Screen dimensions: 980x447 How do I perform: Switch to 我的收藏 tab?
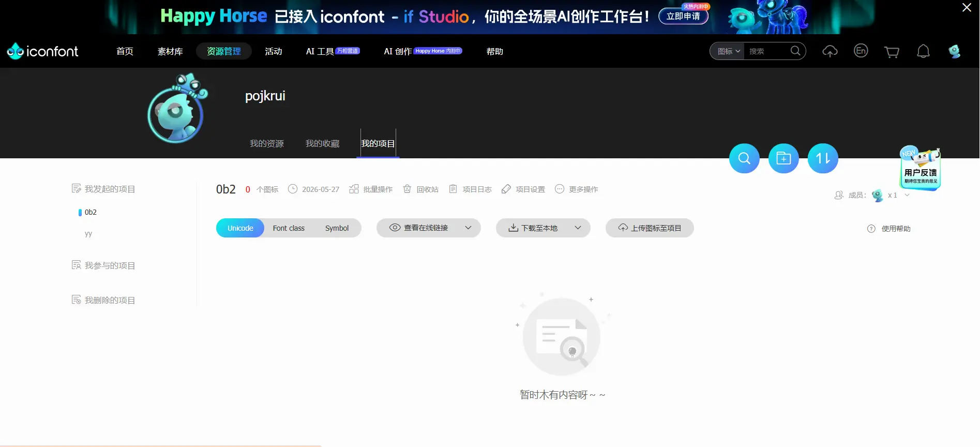322,144
